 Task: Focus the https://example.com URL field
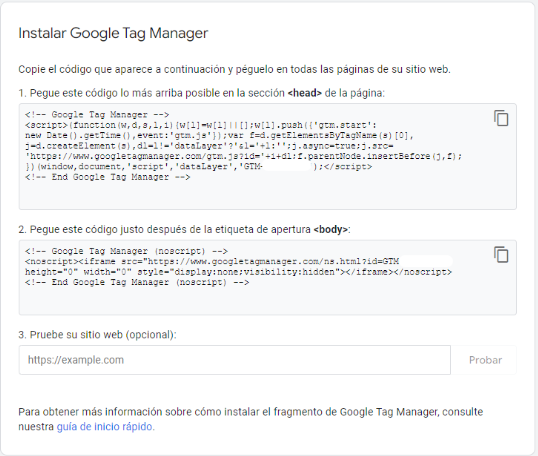point(235,360)
